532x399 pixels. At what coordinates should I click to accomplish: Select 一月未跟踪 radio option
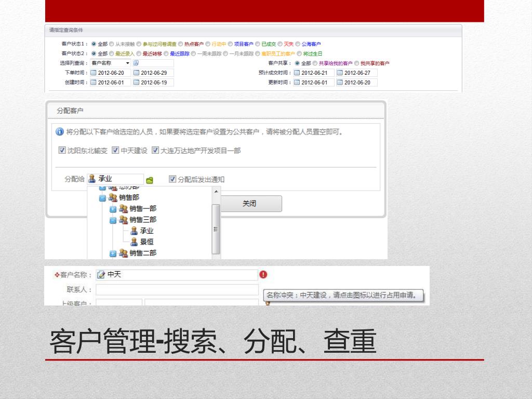tap(225, 54)
